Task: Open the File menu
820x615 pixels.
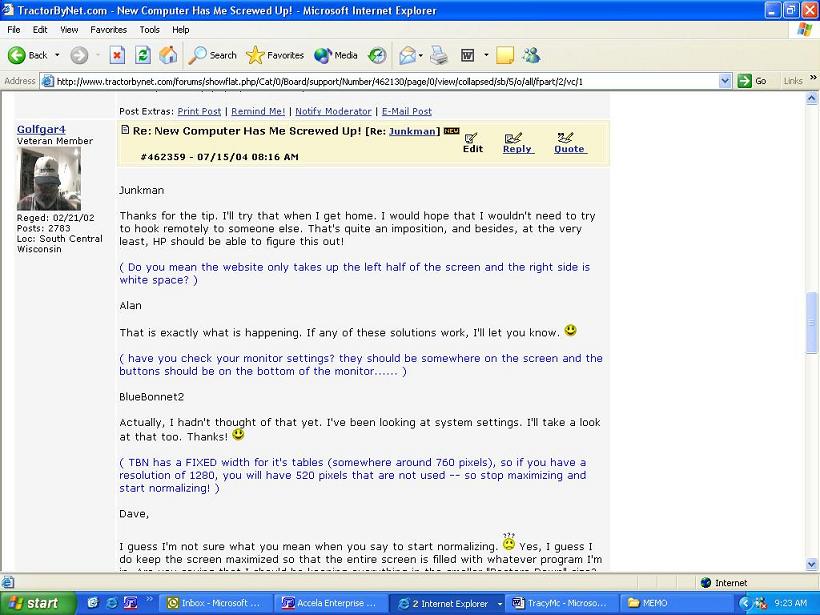Action: tap(14, 30)
